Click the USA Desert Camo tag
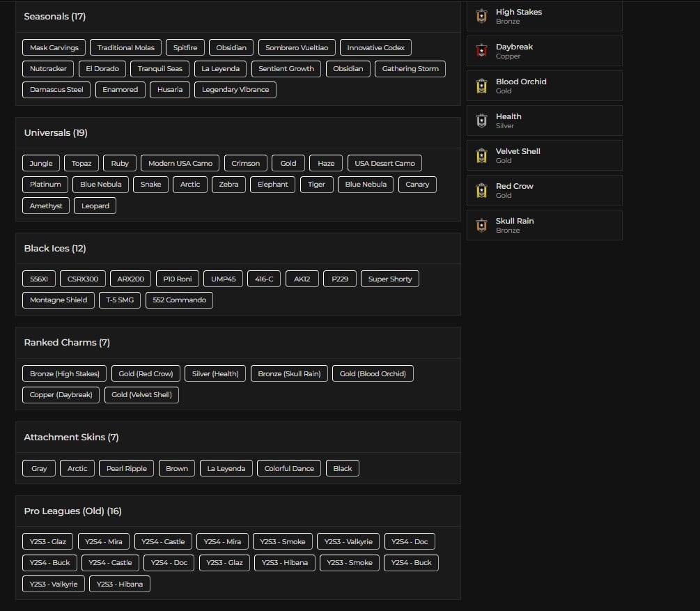Screen dimensions: 700x611 pos(384,163)
